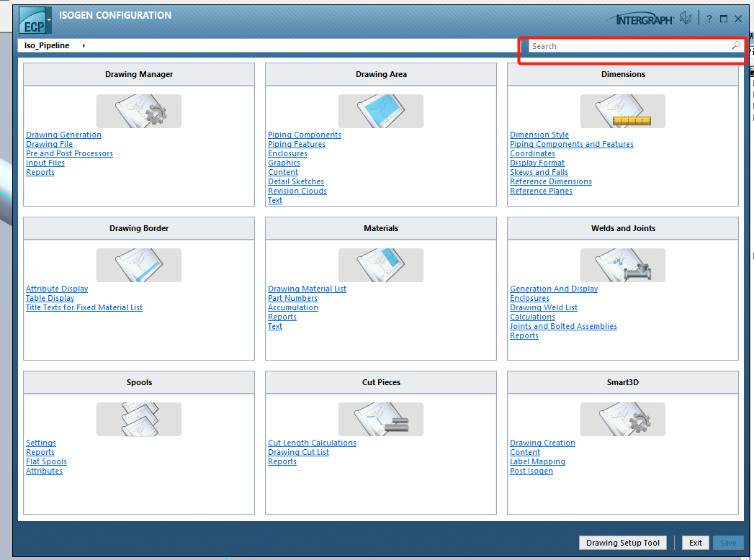Open the Attribute Display link
The width and height of the screenshot is (754, 560).
(57, 289)
